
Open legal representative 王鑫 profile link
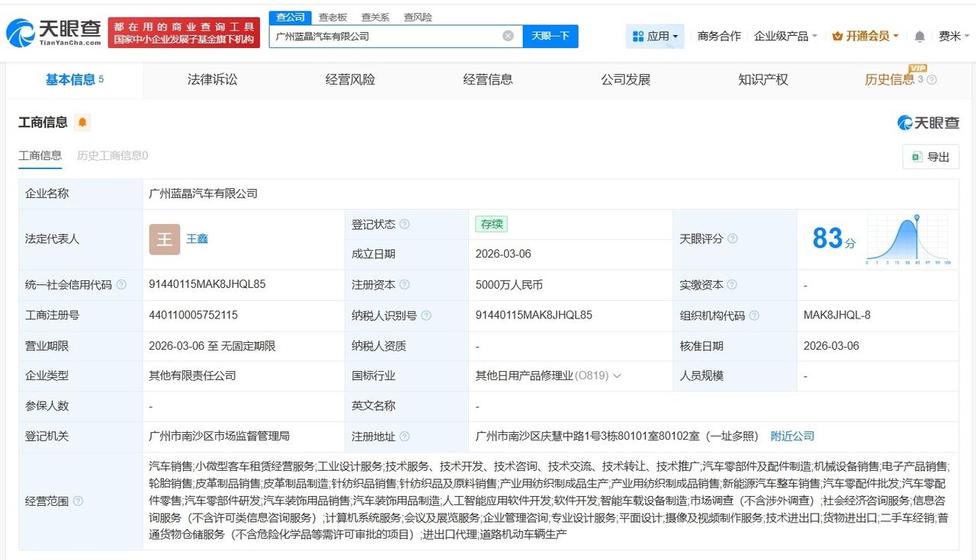[197, 239]
